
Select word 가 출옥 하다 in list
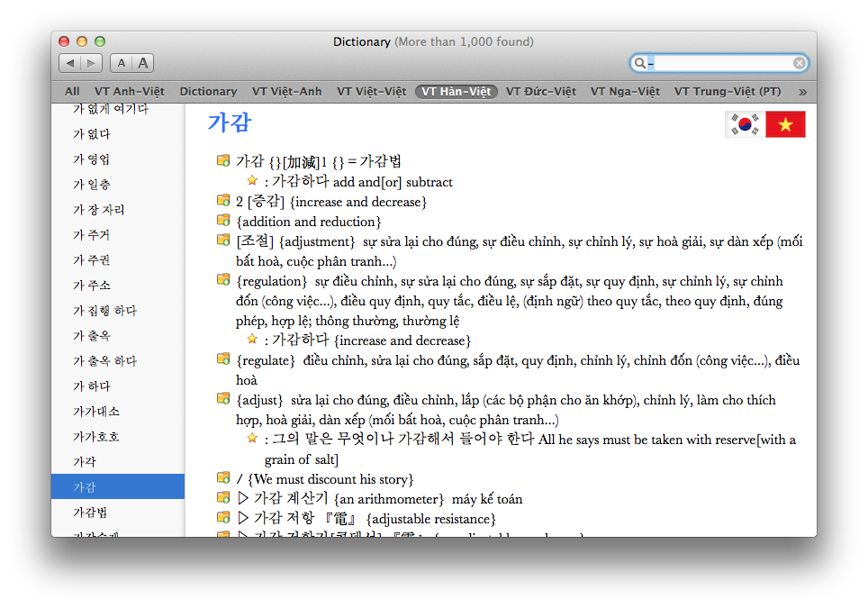(118, 361)
